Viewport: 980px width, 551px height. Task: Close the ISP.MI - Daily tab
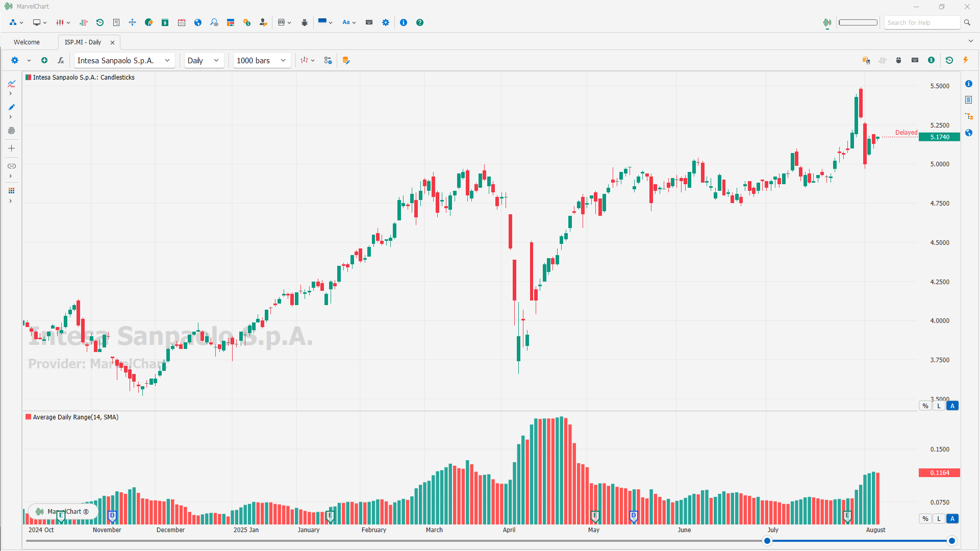click(x=113, y=42)
